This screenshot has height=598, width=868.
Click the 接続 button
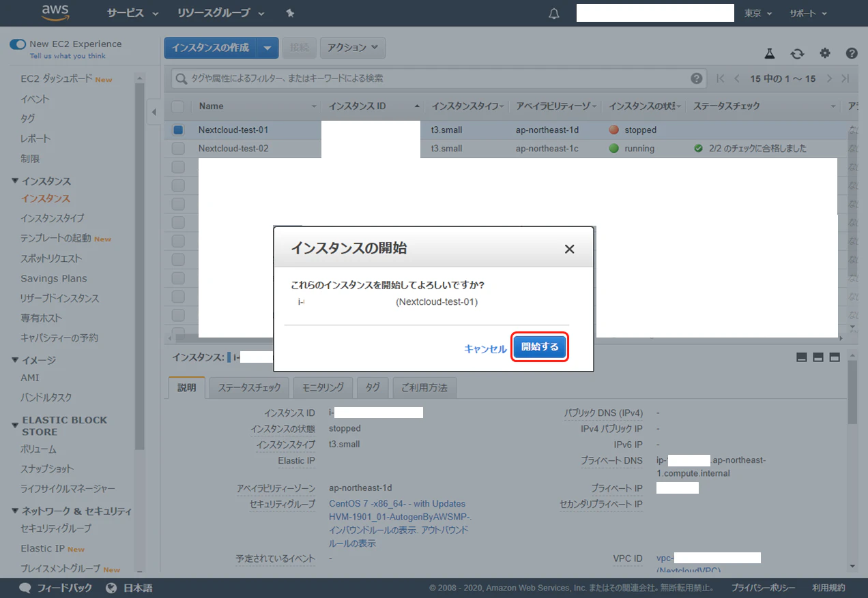tap(300, 48)
